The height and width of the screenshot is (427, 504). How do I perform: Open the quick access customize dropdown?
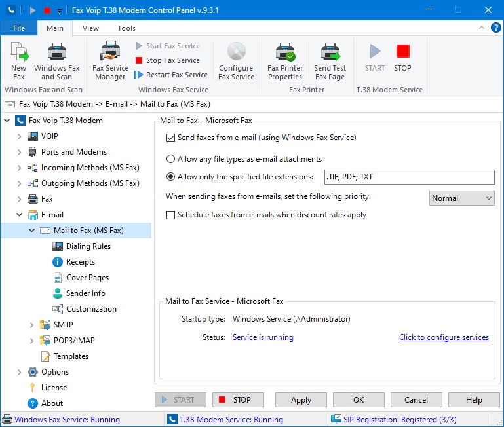(59, 11)
